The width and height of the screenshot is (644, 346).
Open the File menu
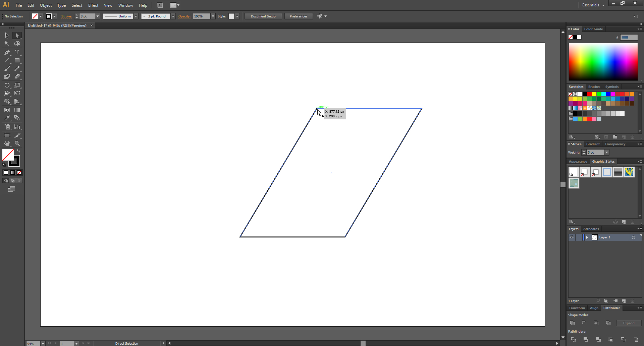(x=19, y=5)
